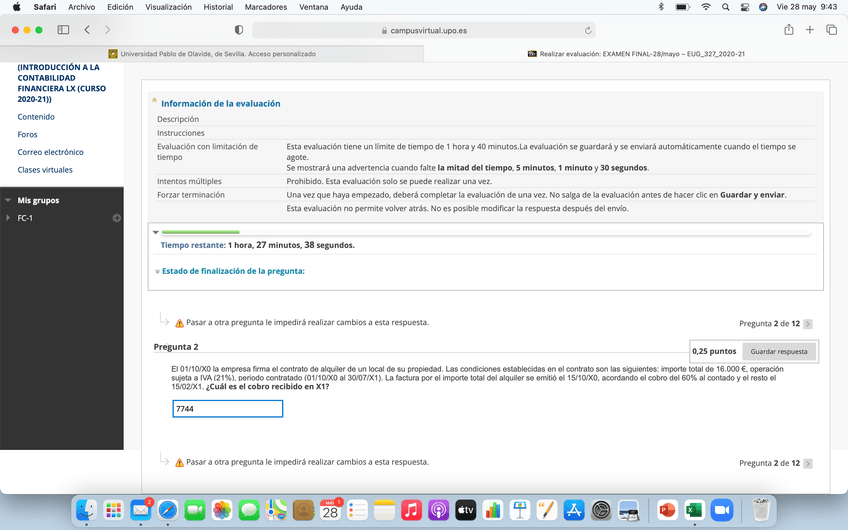The height and width of the screenshot is (530, 848).
Task: Show the tab overview icon
Action: coord(831,30)
